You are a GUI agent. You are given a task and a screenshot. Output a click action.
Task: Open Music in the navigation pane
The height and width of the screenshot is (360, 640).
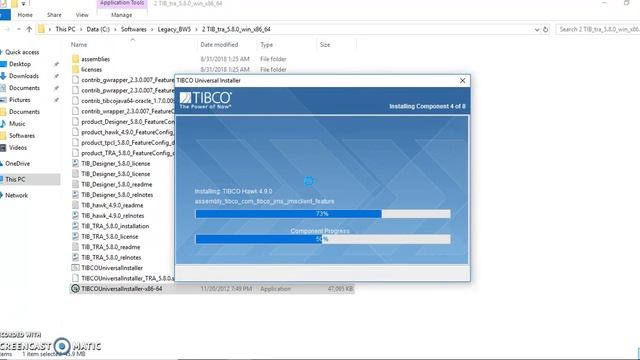click(x=17, y=124)
